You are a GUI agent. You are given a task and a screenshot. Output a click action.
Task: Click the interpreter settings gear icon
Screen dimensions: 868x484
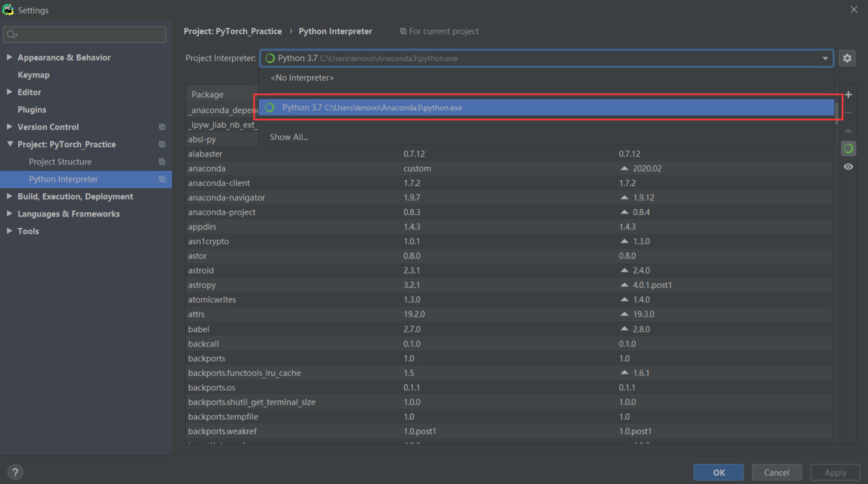(x=847, y=58)
